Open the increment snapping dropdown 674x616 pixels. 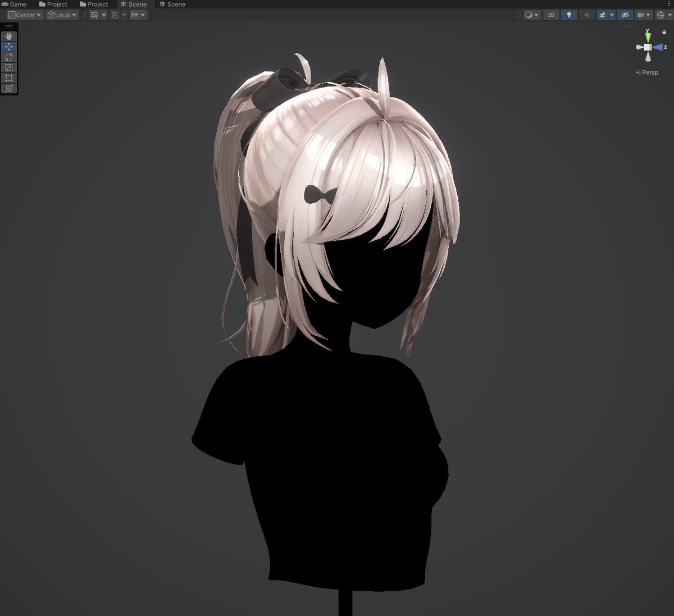click(x=138, y=15)
